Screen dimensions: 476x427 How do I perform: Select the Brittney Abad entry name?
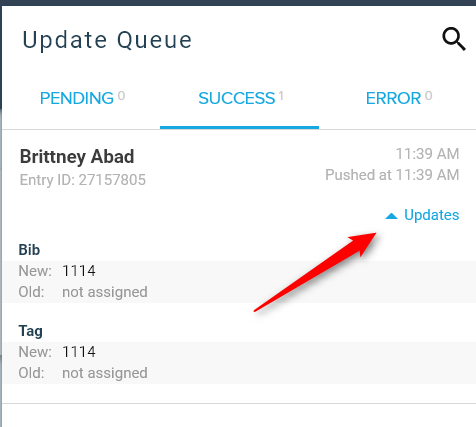pos(77,157)
